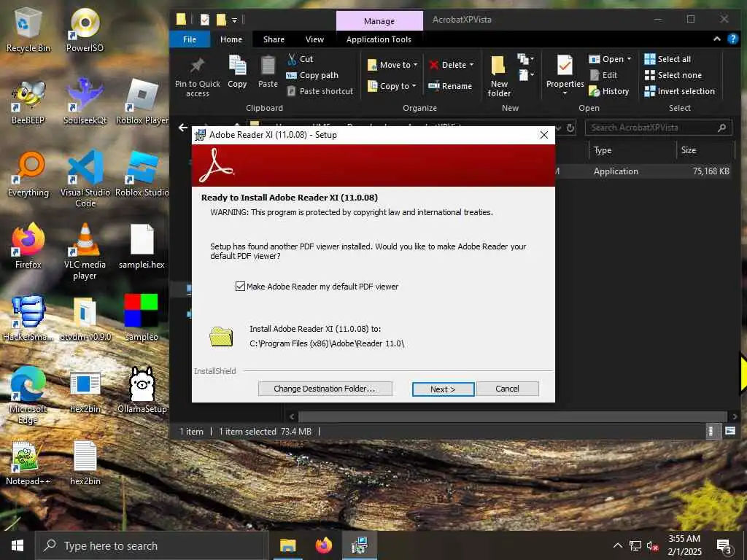Click the Type column header
747x560 pixels.
click(x=632, y=150)
